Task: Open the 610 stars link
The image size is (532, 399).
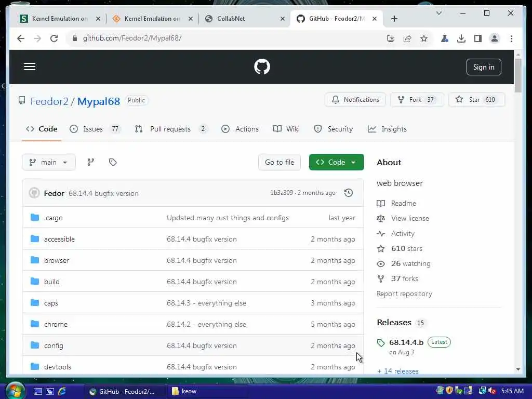Action: coord(406,249)
